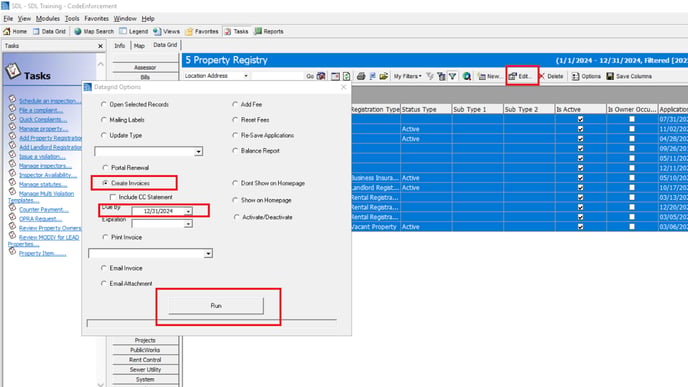Close the Tasks panel
Screen dimensions: 688x387
[x=100, y=46]
